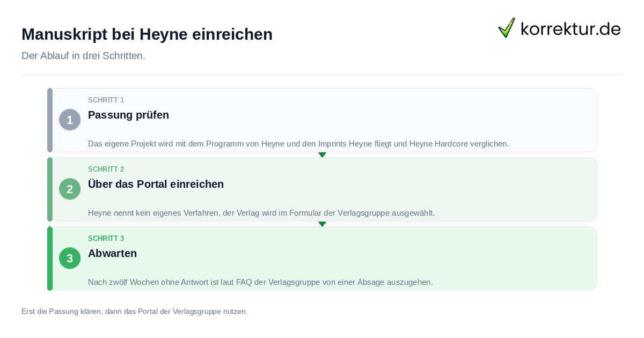The image size is (644, 338).
Task: Click the korrektur.de wordmark
Action: pyautogui.click(x=570, y=28)
